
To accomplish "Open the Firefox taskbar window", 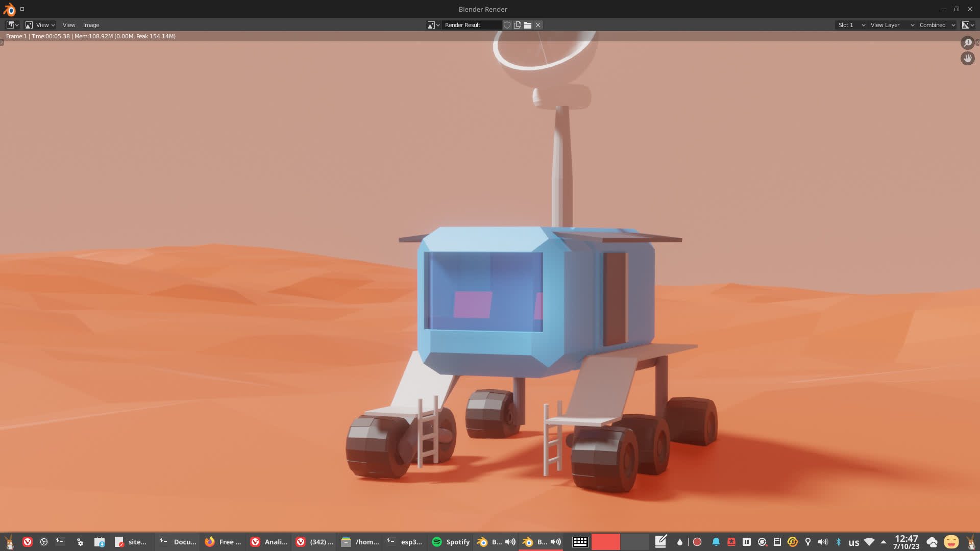I will [223, 542].
